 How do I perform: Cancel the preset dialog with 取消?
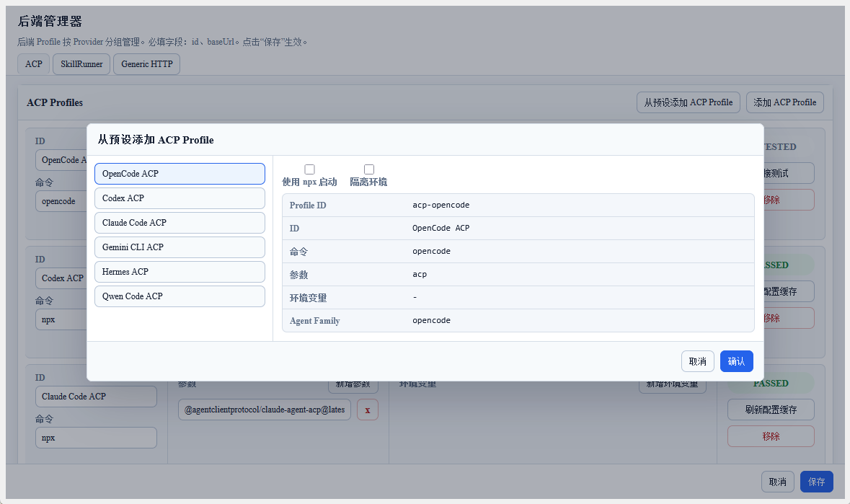697,361
